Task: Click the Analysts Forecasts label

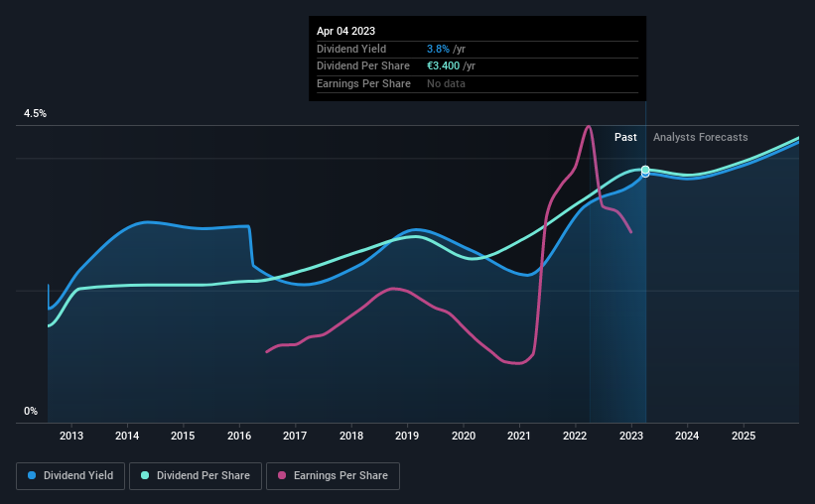Action: [x=700, y=137]
